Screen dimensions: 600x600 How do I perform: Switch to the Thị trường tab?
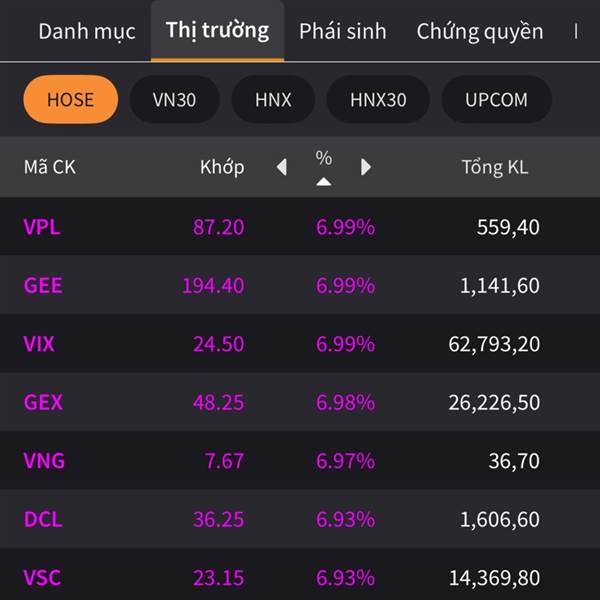tap(217, 30)
